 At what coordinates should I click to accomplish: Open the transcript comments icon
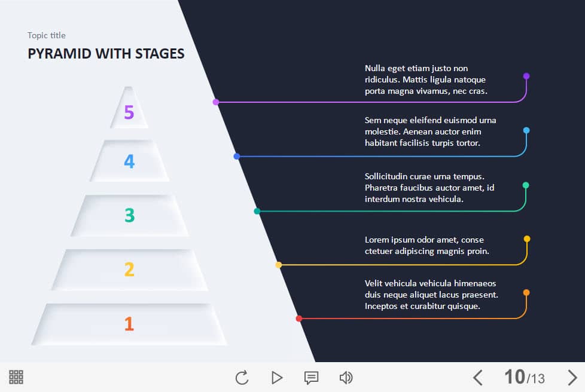pyautogui.click(x=311, y=378)
